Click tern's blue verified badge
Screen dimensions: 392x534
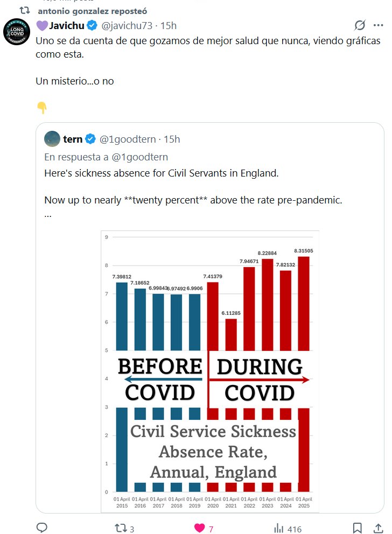(x=90, y=139)
